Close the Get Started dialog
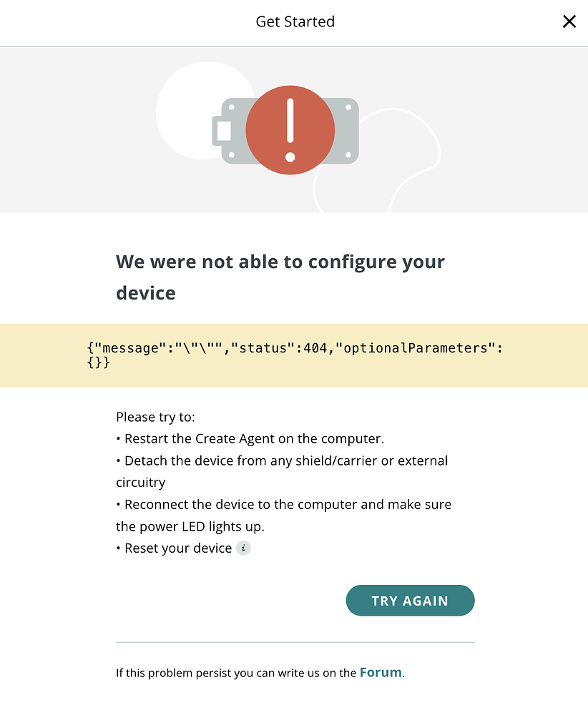588x715 pixels. pyautogui.click(x=569, y=21)
